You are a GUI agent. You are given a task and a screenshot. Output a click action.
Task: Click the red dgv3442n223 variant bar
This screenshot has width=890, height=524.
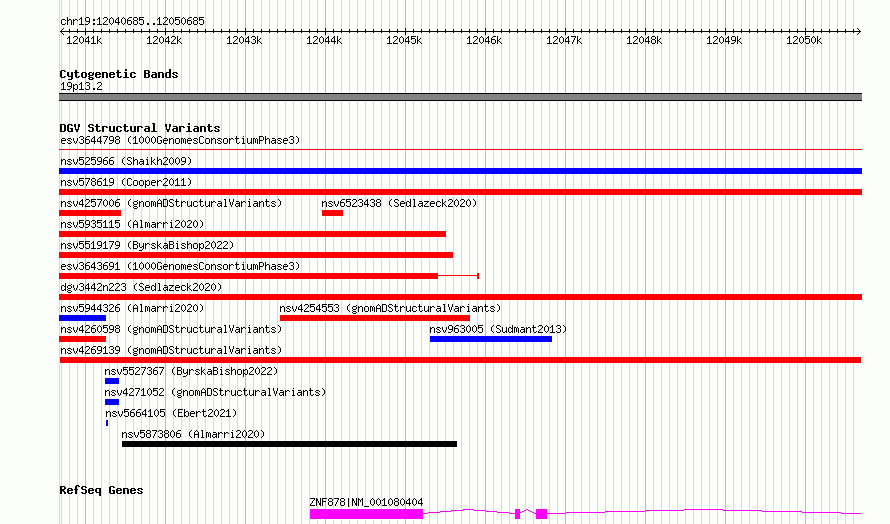click(x=460, y=297)
